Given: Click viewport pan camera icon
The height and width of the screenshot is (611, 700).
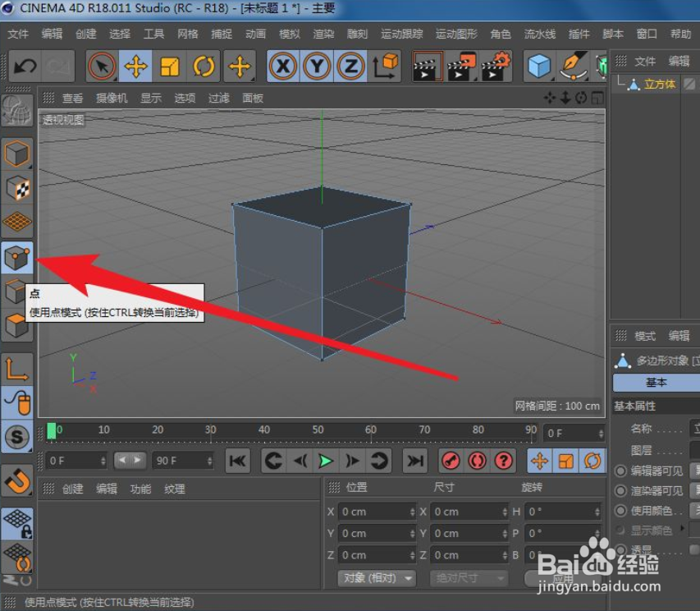Looking at the screenshot, I should (550, 98).
